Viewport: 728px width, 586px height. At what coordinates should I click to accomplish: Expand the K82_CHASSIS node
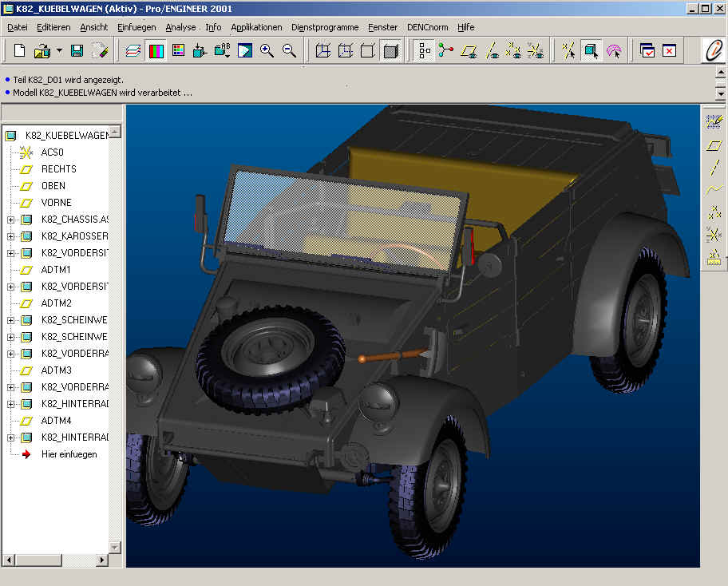[10, 220]
